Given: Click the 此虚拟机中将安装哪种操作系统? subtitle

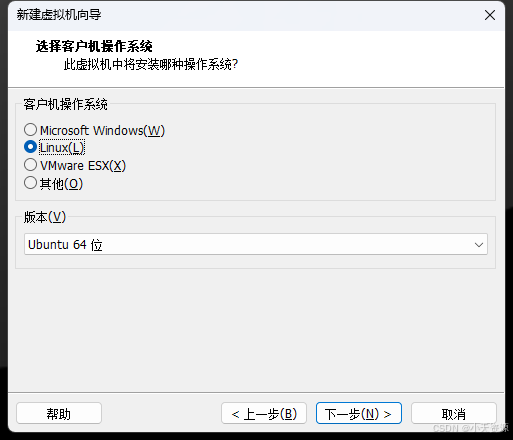Looking at the screenshot, I should click(x=151, y=64).
